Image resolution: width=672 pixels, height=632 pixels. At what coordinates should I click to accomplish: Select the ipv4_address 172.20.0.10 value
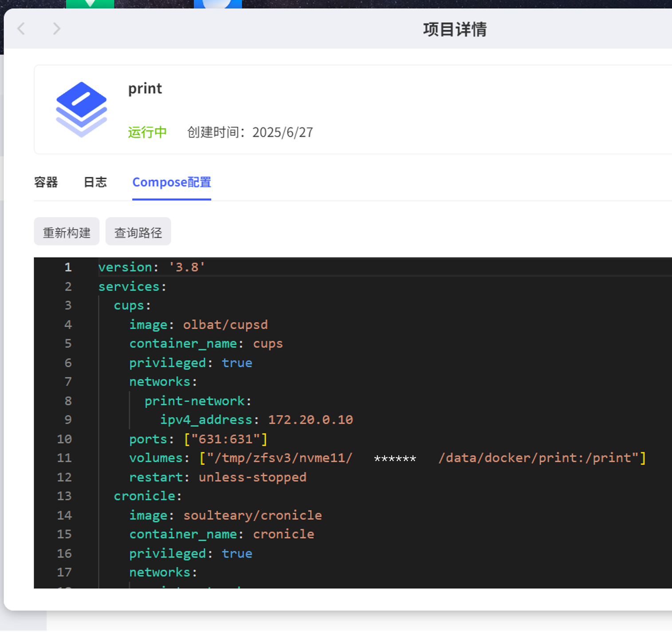pos(310,419)
